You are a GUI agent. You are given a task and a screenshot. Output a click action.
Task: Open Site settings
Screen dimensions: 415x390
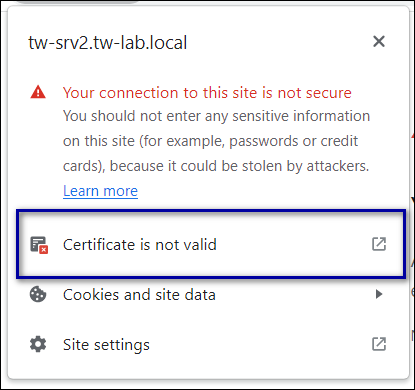208,344
